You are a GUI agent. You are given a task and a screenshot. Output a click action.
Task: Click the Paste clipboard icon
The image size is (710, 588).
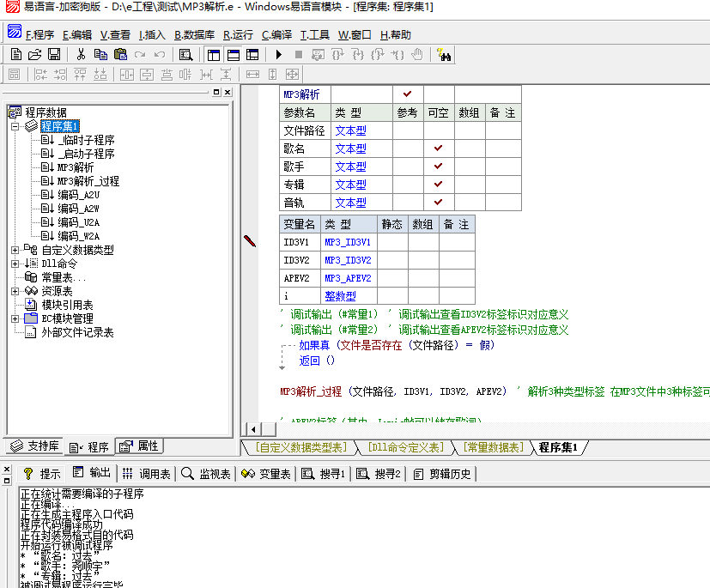pyautogui.click(x=120, y=55)
